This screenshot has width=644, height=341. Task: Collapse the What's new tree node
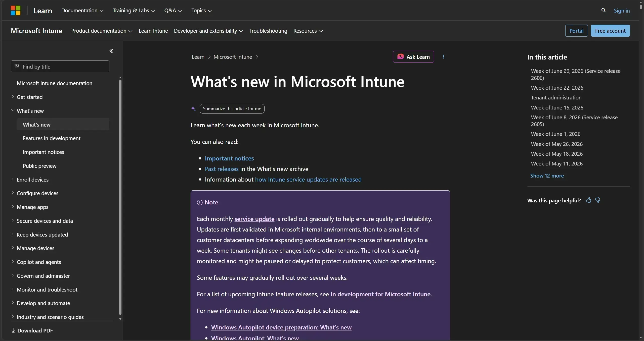click(x=13, y=110)
